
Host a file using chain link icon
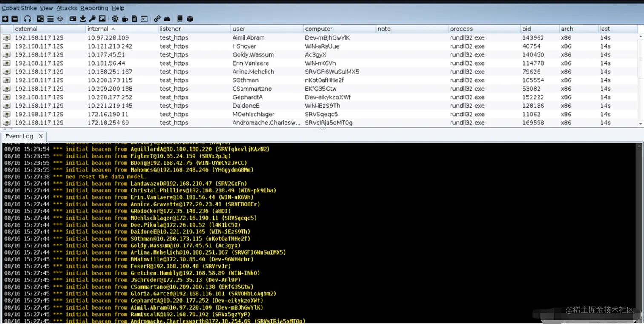click(157, 19)
